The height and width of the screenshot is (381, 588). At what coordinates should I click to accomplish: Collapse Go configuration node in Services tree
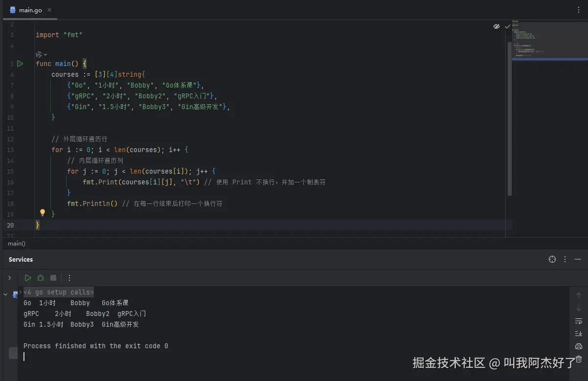(5, 294)
